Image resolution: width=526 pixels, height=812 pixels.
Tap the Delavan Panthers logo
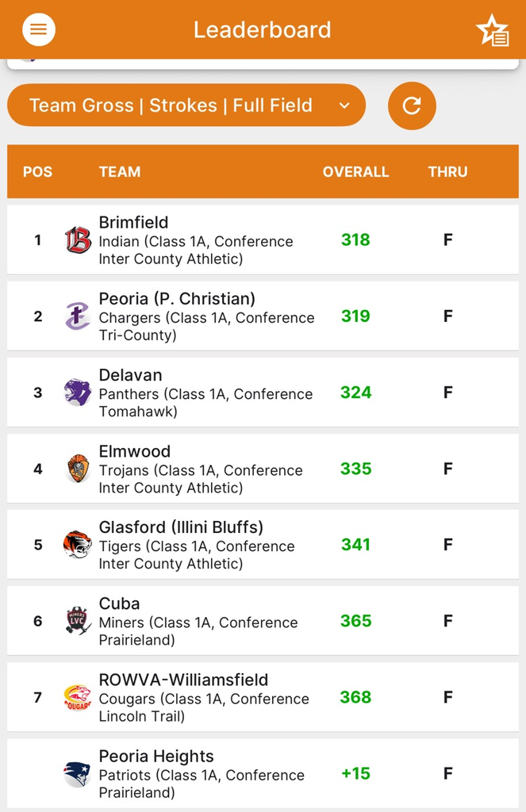(78, 392)
